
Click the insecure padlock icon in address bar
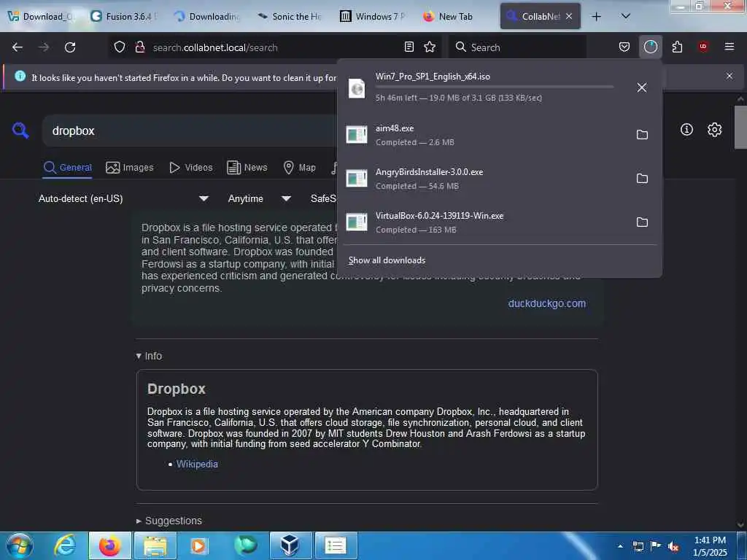139,47
